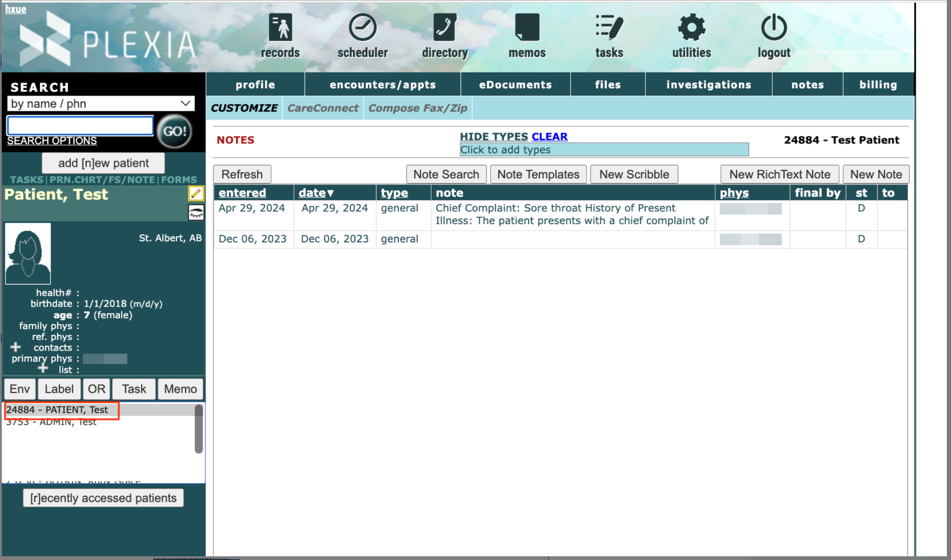Screen dimensions: 951x560
Task: Open SEARCH OPTIONS link
Action: (x=52, y=141)
